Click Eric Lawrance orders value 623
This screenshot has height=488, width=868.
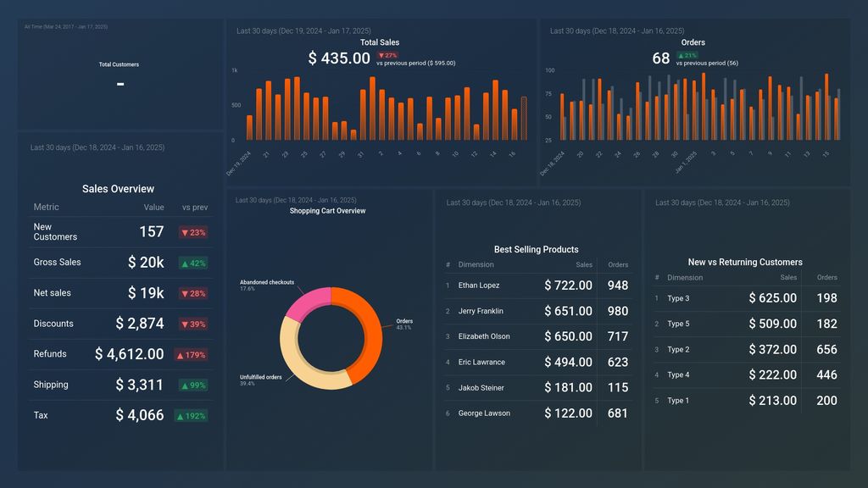pos(618,363)
